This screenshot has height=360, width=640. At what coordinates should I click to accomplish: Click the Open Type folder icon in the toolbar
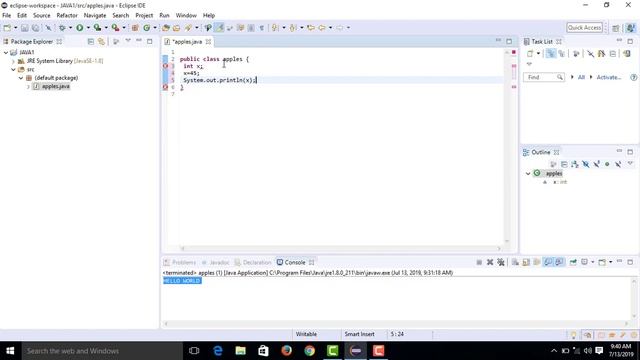[x=166, y=28]
